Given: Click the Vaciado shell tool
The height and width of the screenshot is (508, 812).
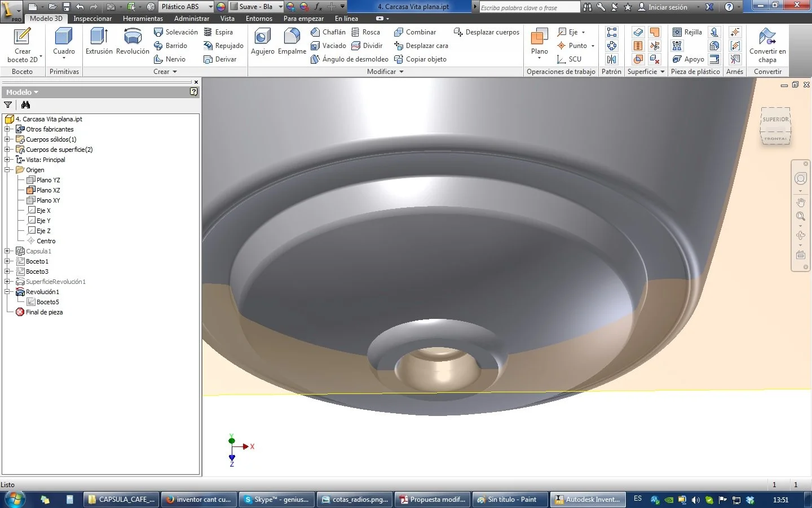Looking at the screenshot, I should [328, 46].
